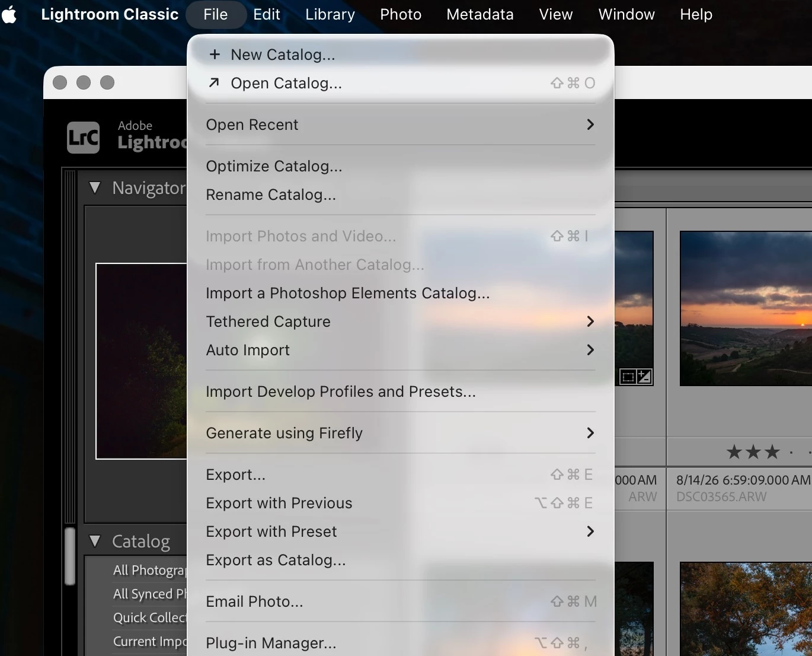Select the sunset landscape thumbnail DSC03565.ARW
Image resolution: width=812 pixels, height=656 pixels.
[746, 308]
